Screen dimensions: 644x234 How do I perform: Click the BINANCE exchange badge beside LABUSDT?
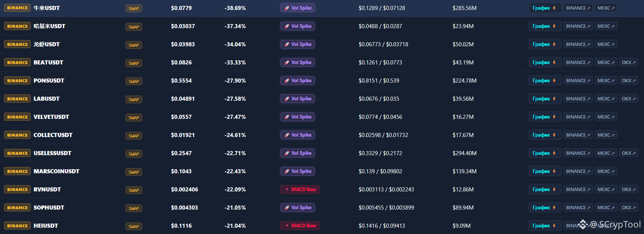17,99
